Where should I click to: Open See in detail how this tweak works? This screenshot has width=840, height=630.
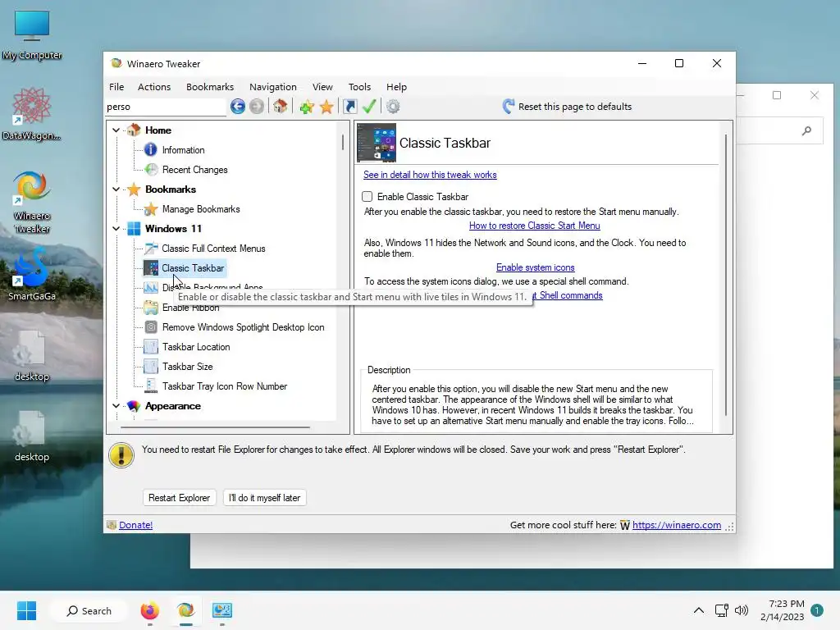tap(430, 175)
